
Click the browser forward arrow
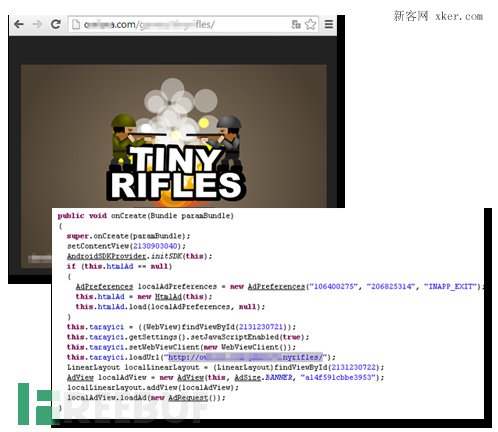tap(37, 24)
